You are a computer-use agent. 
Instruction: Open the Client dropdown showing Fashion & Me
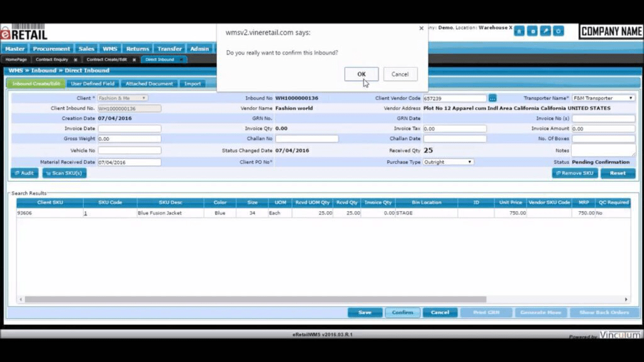click(123, 97)
